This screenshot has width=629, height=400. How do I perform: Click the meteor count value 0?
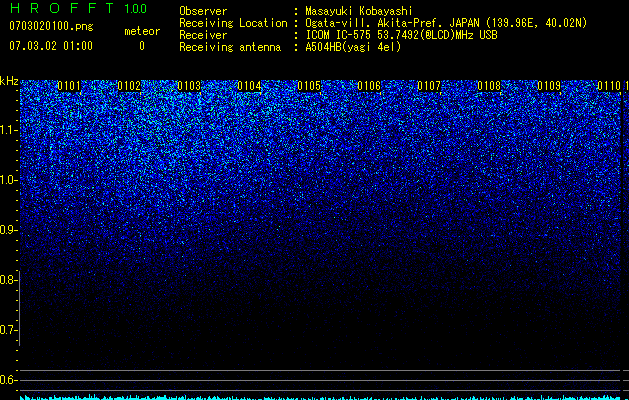[142, 46]
